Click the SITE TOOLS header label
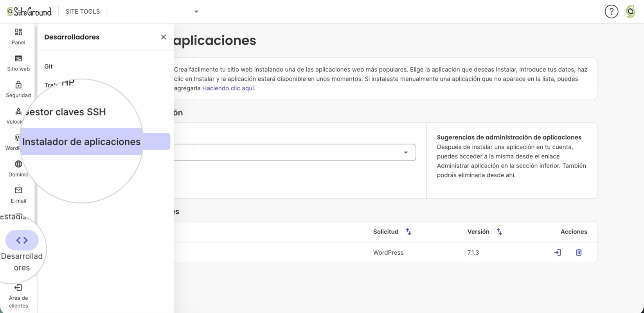 point(83,12)
